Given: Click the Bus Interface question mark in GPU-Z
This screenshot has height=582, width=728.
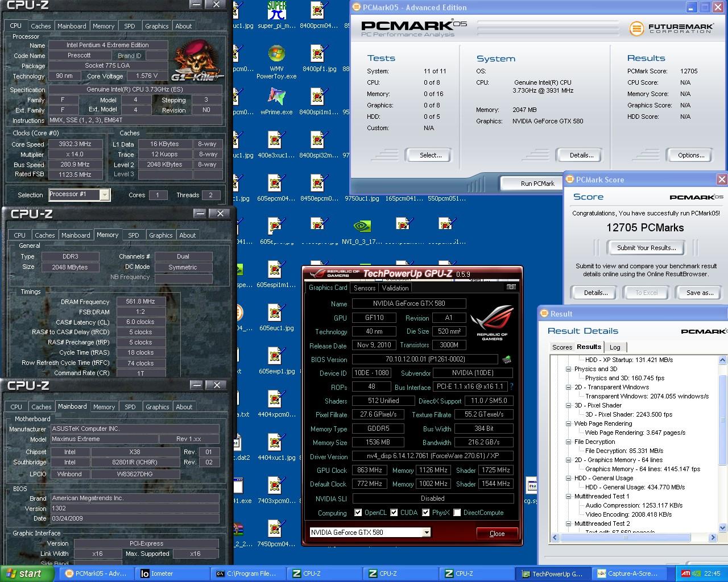Looking at the screenshot, I should 511,386.
